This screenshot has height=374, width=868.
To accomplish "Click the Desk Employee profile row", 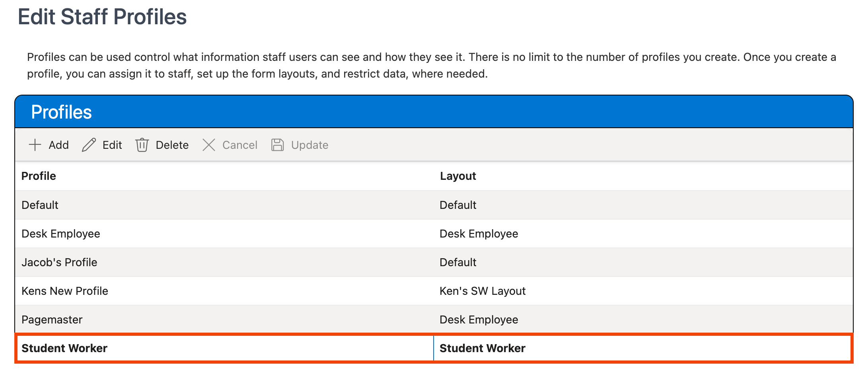I will click(x=61, y=234).
